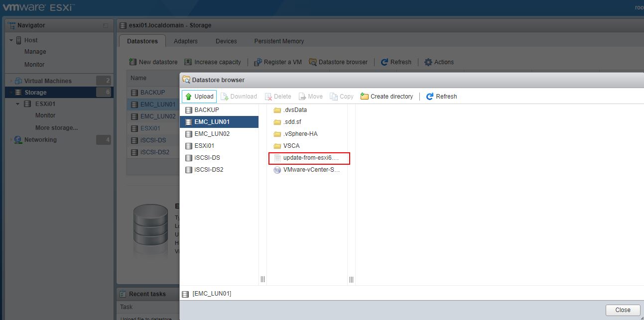Click the Networking globe icon
Viewport: 644px width, 320px height.
[18, 140]
